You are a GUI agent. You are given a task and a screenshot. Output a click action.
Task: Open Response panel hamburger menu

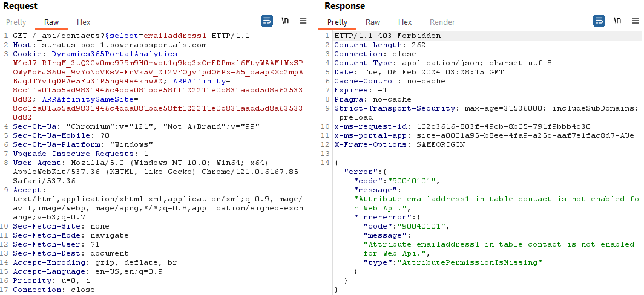636,21
